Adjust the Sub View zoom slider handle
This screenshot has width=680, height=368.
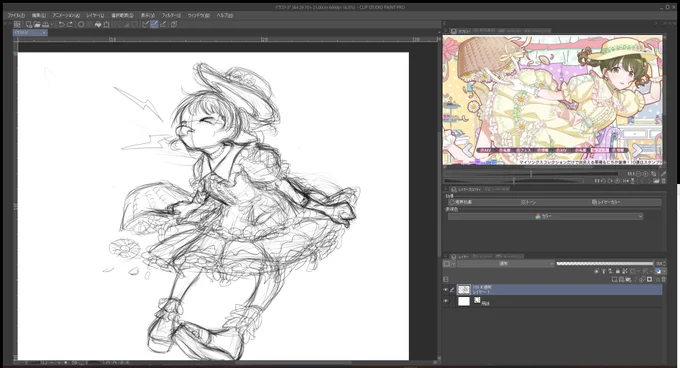point(531,174)
